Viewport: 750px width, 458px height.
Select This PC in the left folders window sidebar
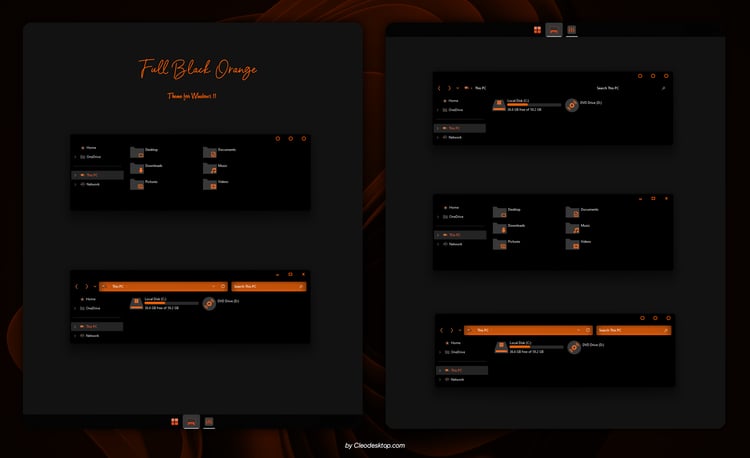pos(98,175)
